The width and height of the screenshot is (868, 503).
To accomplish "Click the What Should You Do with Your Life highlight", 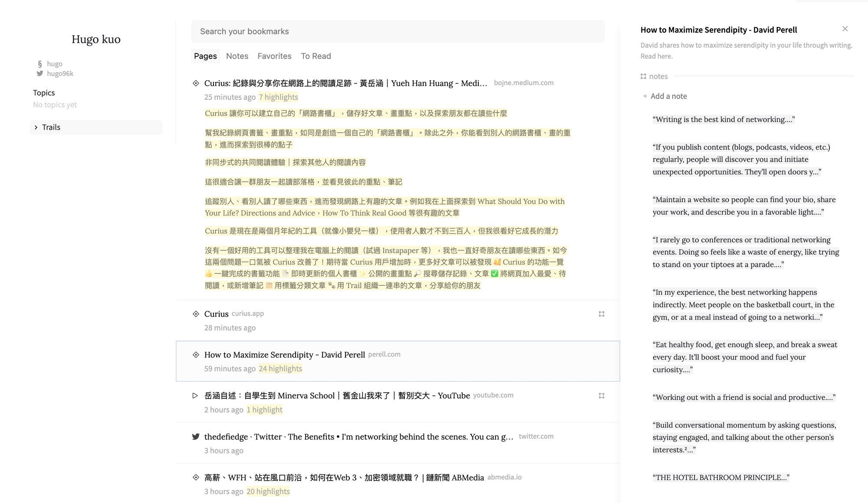I will [x=385, y=207].
